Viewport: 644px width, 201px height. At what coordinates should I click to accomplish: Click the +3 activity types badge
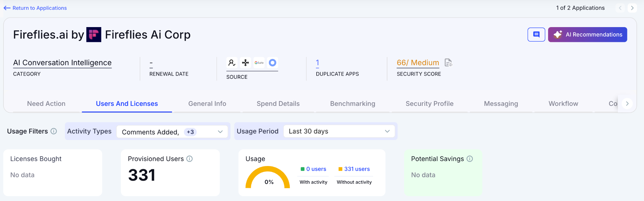click(x=190, y=132)
